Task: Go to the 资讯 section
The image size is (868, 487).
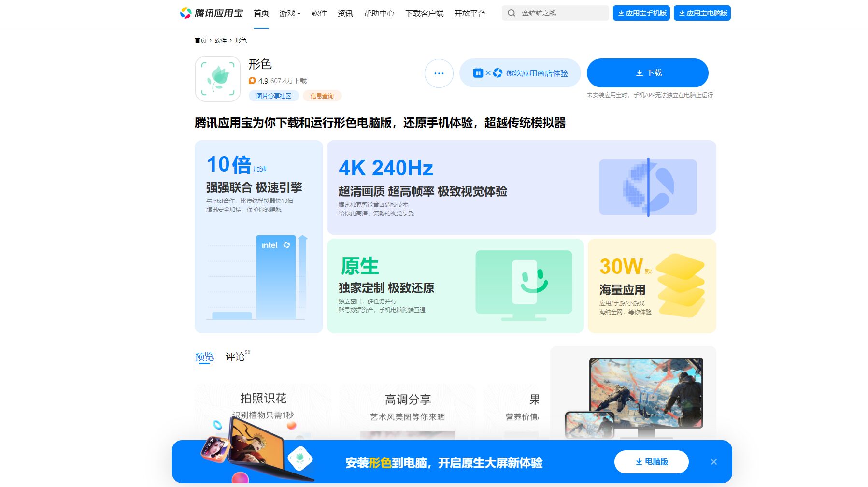Action: click(x=345, y=13)
